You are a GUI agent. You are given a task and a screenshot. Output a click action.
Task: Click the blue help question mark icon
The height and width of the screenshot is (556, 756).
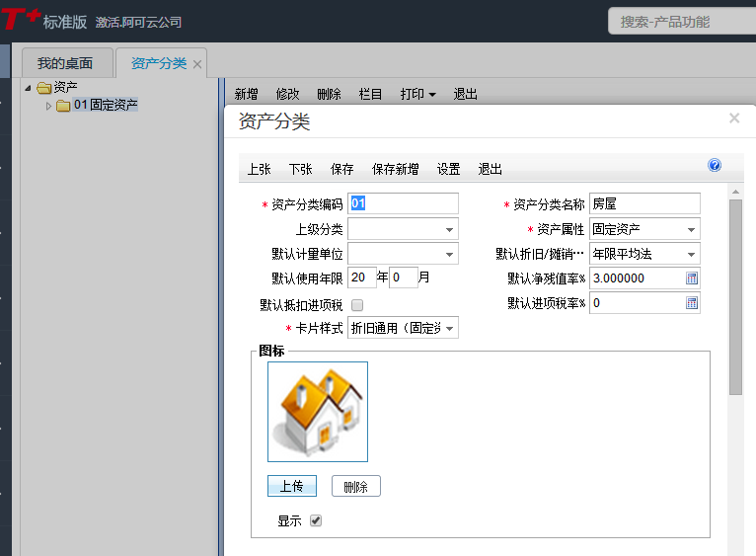(x=715, y=166)
